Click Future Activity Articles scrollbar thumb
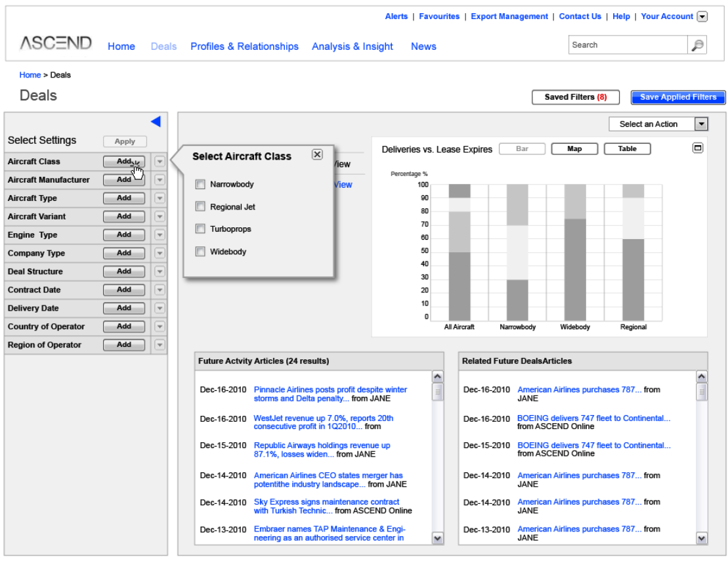The height and width of the screenshot is (563, 728). click(x=437, y=392)
